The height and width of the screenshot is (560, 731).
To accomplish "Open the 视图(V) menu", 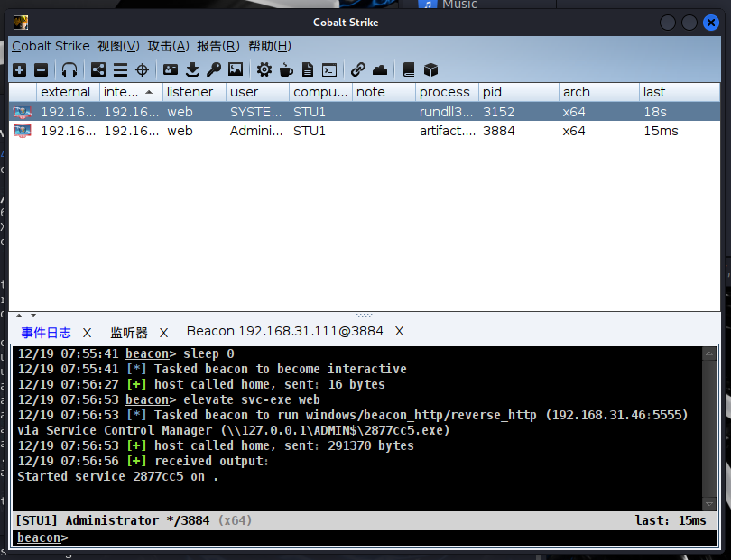I will pos(118,46).
